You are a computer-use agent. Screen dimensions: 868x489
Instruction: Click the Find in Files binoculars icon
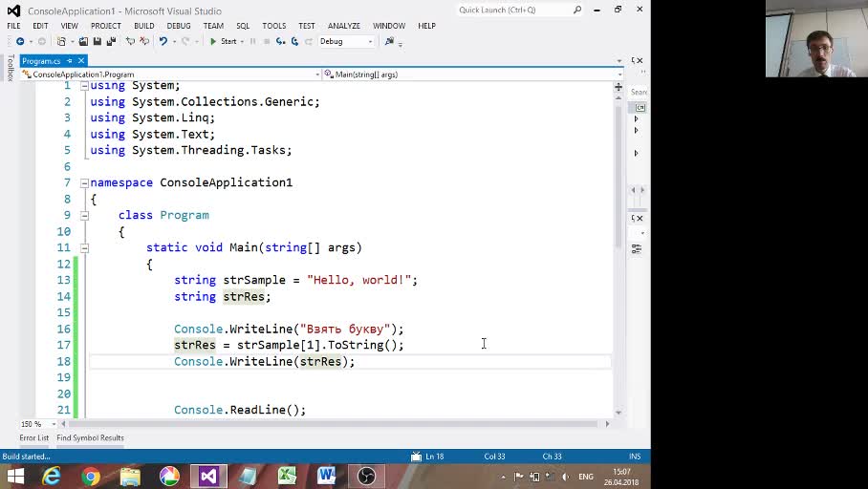point(389,41)
